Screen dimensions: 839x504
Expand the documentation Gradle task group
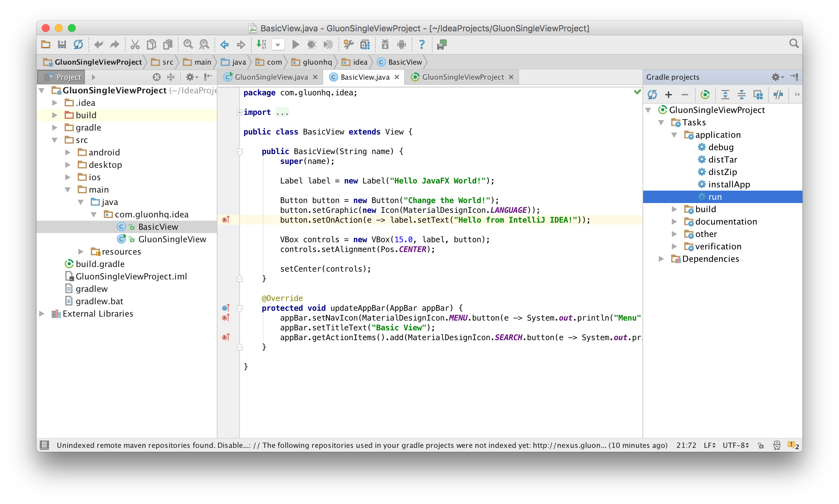point(674,221)
